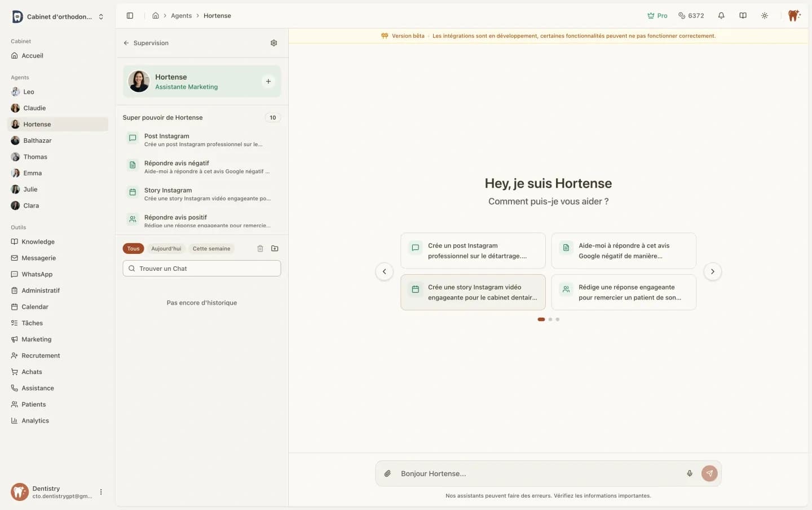Click the 'Trouver un Chat' search field
Viewport: 812px width, 510px height.
coord(202,269)
